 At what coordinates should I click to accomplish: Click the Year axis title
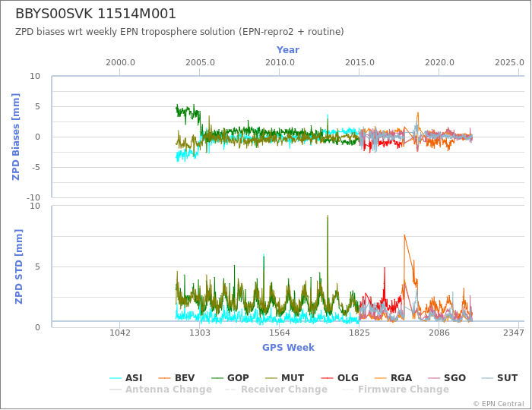pos(288,50)
